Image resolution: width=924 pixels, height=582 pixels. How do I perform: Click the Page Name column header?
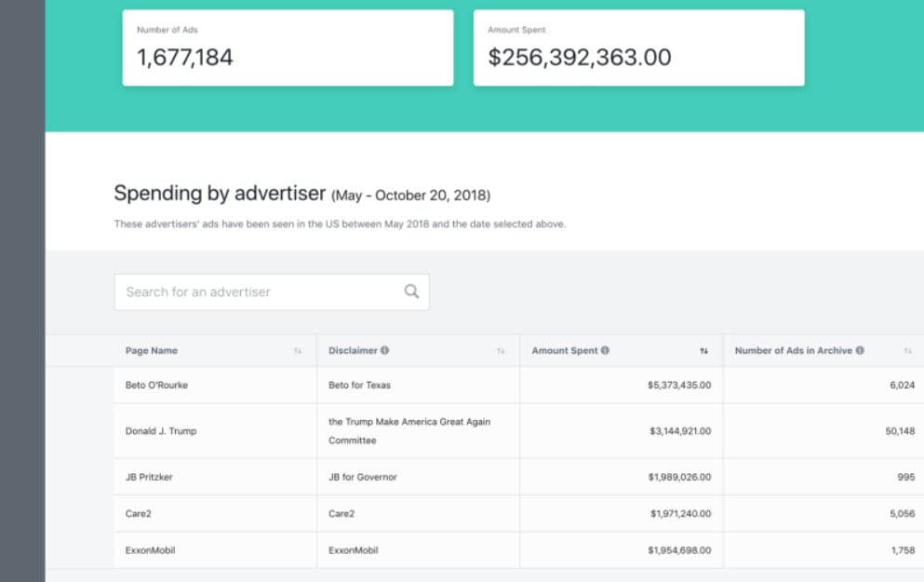pos(152,350)
